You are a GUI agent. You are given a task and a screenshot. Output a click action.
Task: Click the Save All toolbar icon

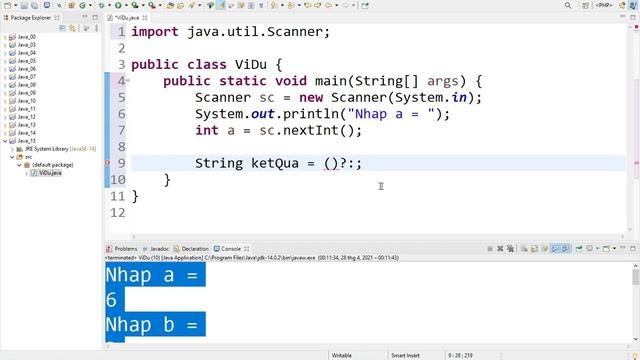[x=34, y=5]
